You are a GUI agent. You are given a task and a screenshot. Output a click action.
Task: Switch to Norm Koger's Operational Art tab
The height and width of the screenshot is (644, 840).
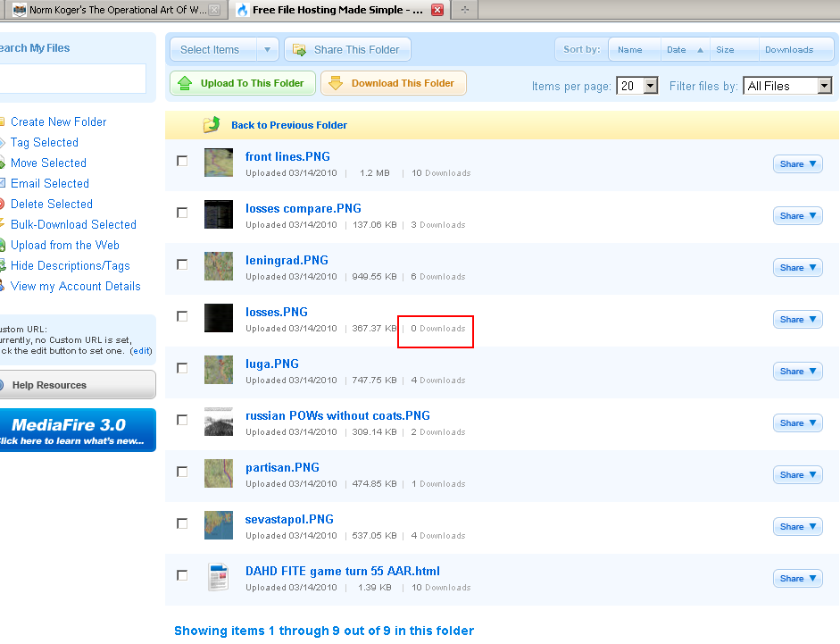click(115, 10)
